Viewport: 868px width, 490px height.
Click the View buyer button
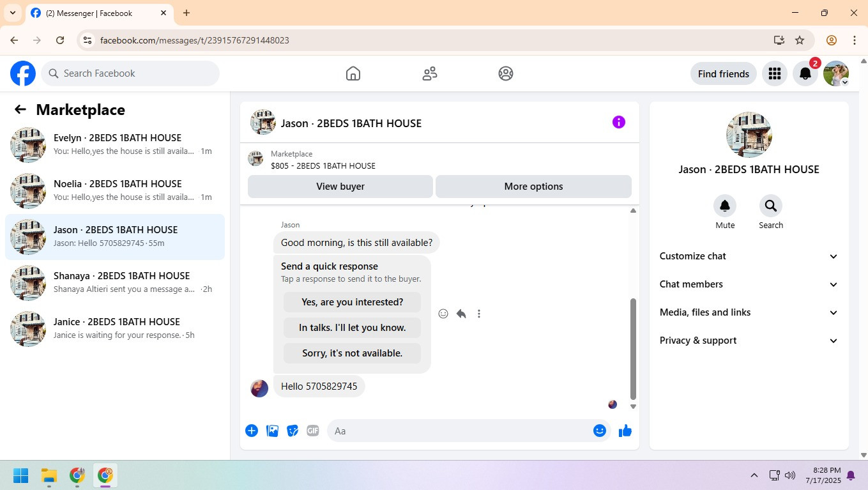(340, 187)
